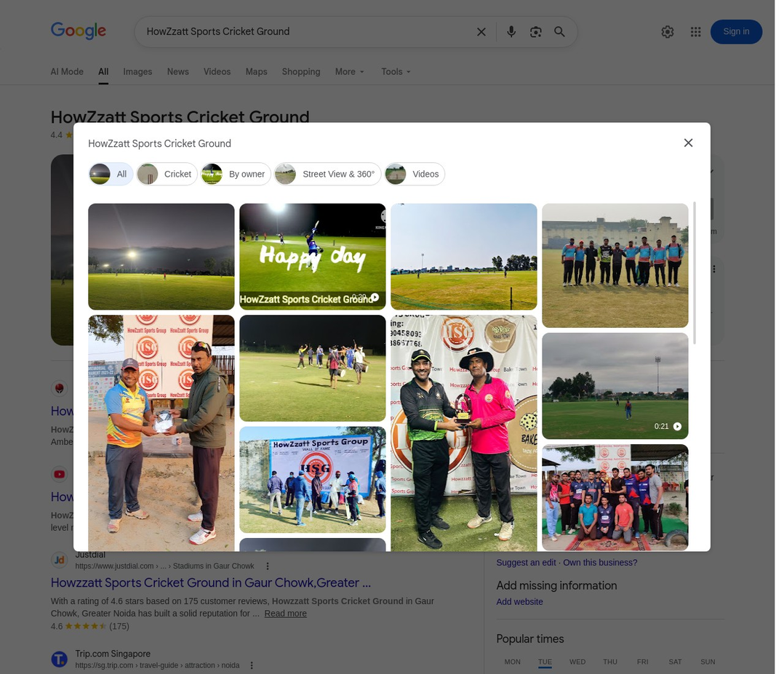Clear the search box text
Image resolution: width=784 pixels, height=674 pixels.
click(481, 32)
